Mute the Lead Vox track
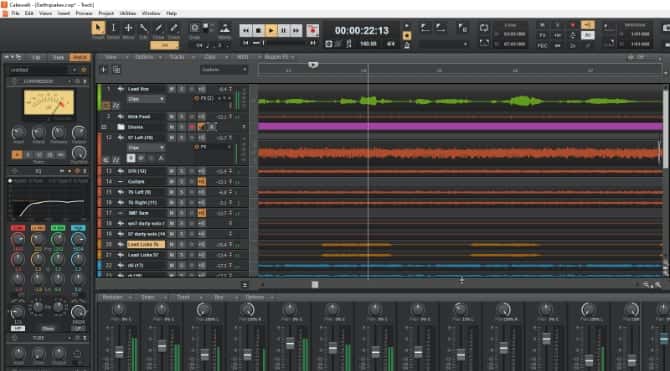 click(x=171, y=89)
